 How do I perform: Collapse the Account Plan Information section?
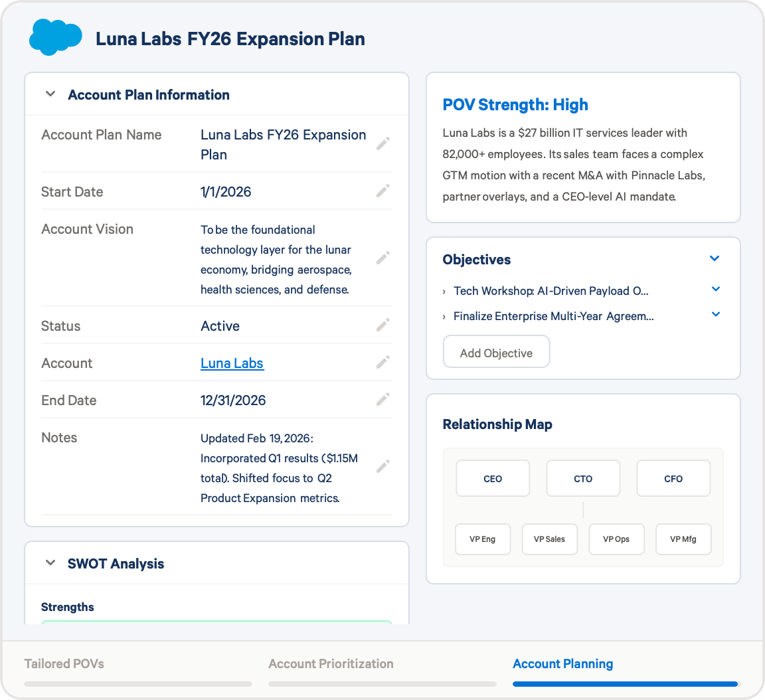[x=50, y=94]
